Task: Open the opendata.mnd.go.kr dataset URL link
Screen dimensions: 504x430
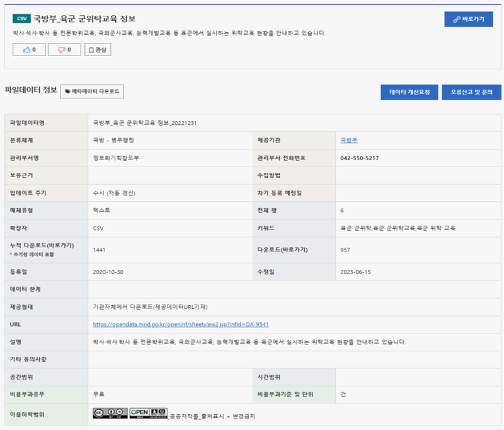Action: pos(178,324)
